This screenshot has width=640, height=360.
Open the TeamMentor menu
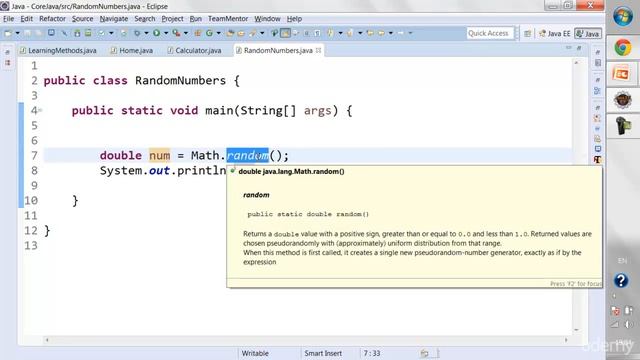point(228,19)
